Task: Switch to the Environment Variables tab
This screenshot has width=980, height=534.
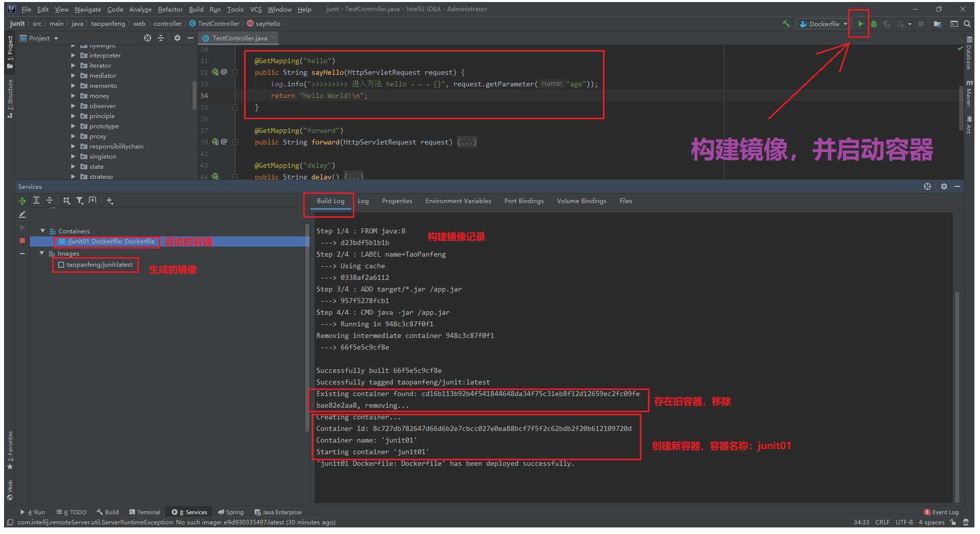Action: [x=458, y=201]
